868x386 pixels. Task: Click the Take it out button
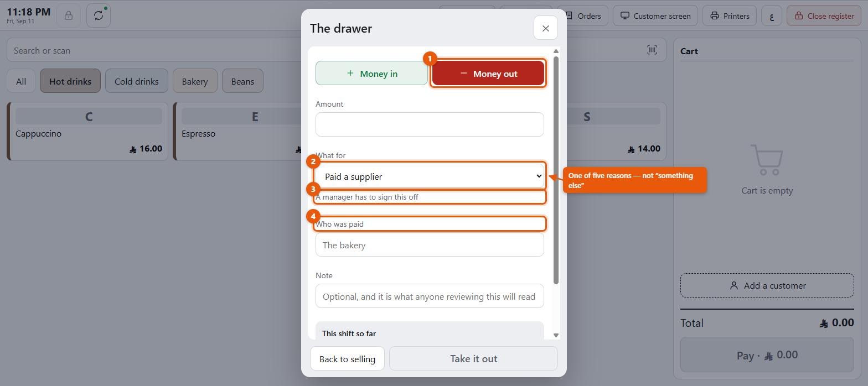[473, 358]
